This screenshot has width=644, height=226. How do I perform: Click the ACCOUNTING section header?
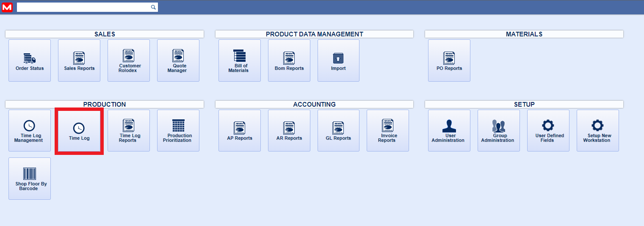(x=314, y=104)
